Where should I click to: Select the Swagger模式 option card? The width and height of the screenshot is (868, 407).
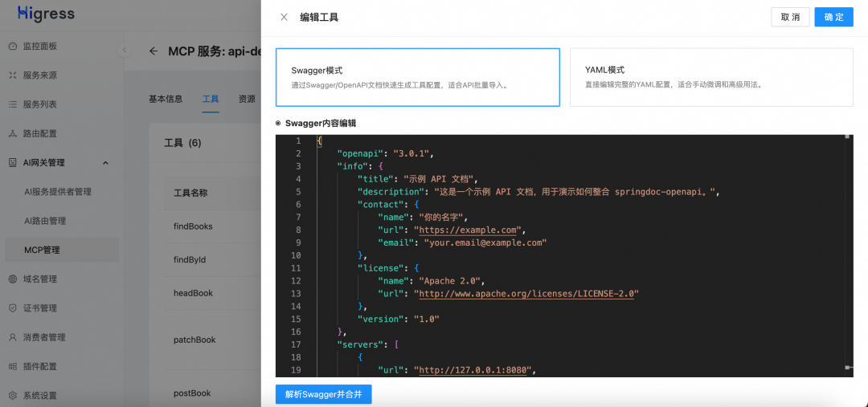click(x=417, y=77)
